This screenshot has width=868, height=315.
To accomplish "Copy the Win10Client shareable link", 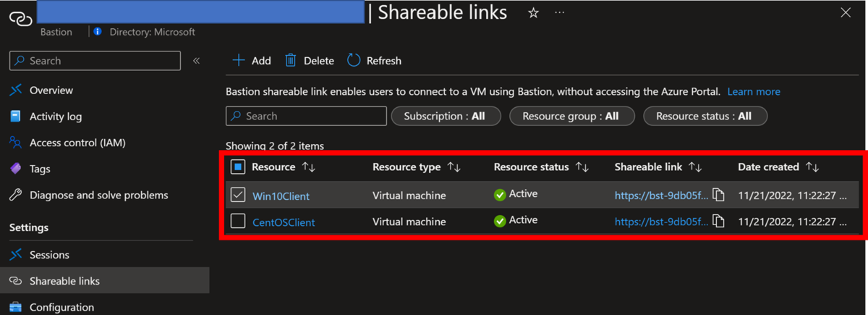I will (718, 194).
